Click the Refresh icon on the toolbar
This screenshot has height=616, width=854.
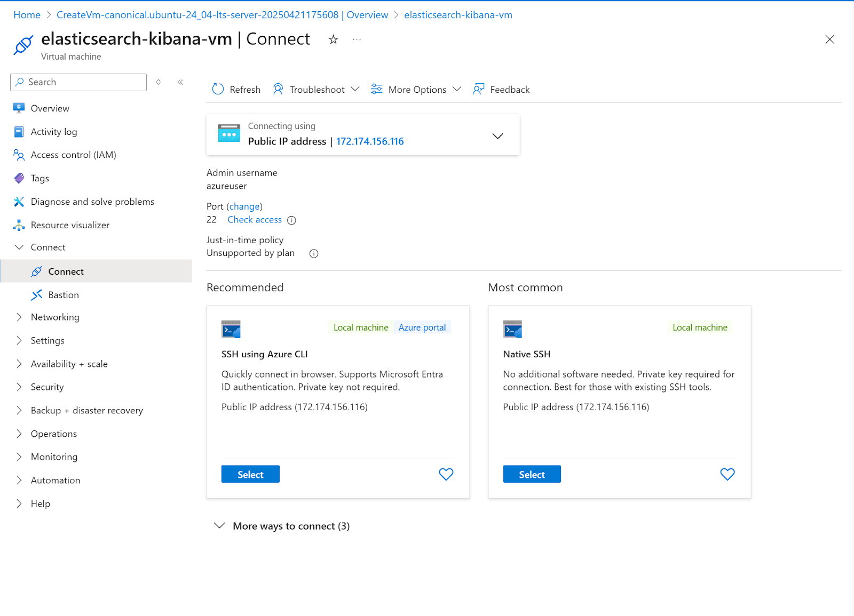point(218,89)
